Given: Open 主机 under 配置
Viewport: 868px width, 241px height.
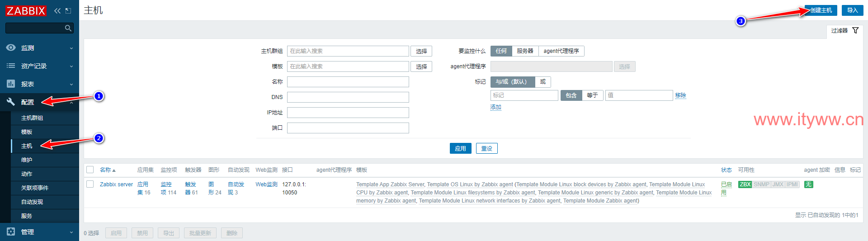Looking at the screenshot, I should click(x=45, y=146).
